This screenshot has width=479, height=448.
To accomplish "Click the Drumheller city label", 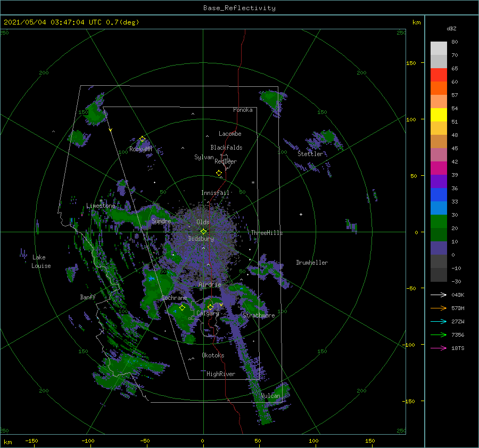I will tap(312, 263).
